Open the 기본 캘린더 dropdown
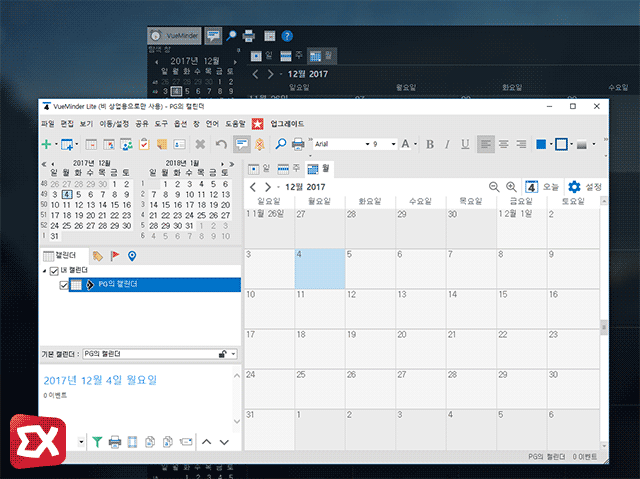This screenshot has width=640, height=479. tap(233, 354)
